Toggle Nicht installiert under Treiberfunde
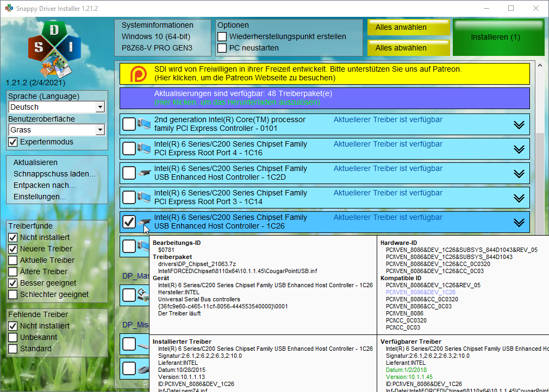549x392 pixels. pyautogui.click(x=13, y=237)
